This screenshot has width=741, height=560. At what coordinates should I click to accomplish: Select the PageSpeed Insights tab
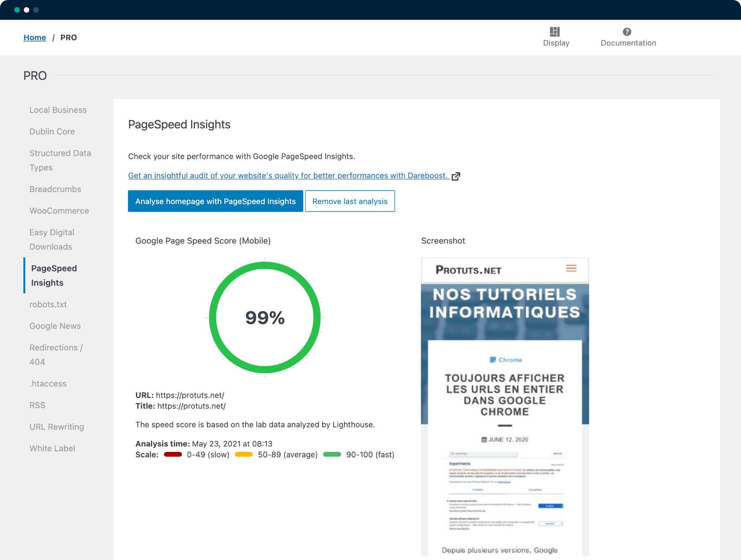54,276
